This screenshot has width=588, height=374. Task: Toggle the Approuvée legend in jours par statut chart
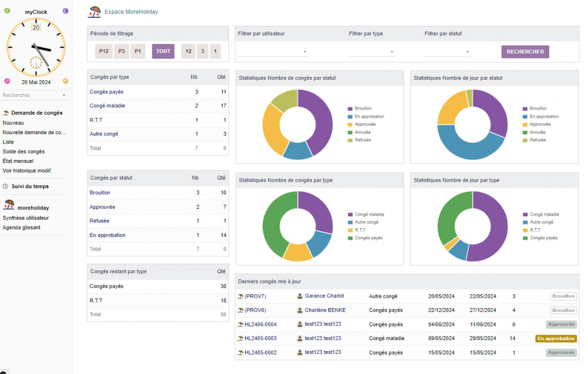540,124
